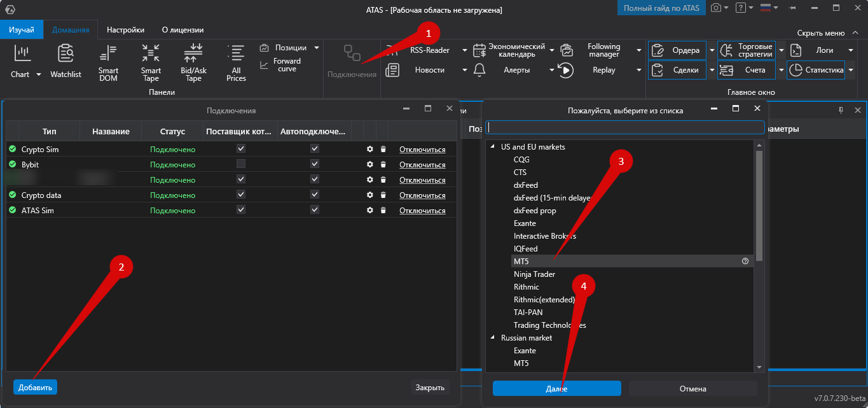Toggle quote provider for Crypto data
This screenshot has width=868, height=408.
(241, 194)
